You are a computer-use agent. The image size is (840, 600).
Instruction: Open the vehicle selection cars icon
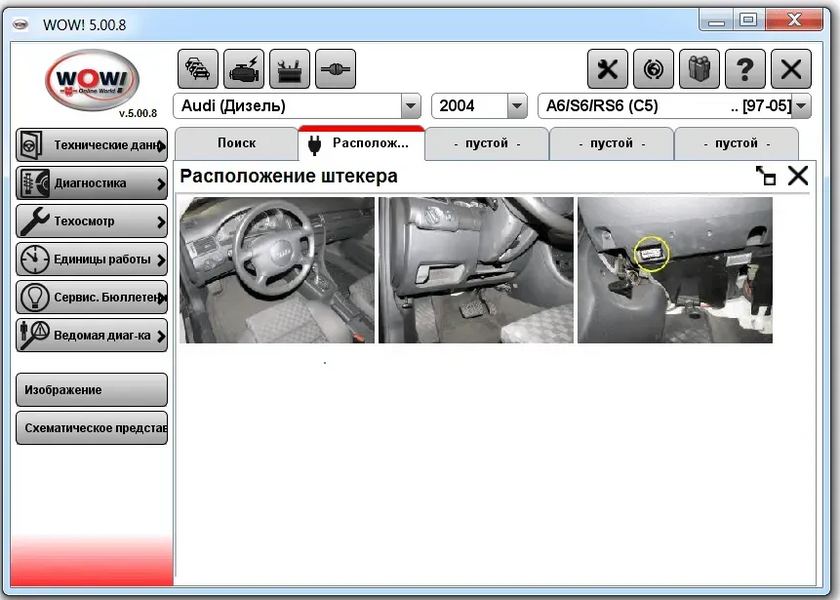click(x=198, y=69)
